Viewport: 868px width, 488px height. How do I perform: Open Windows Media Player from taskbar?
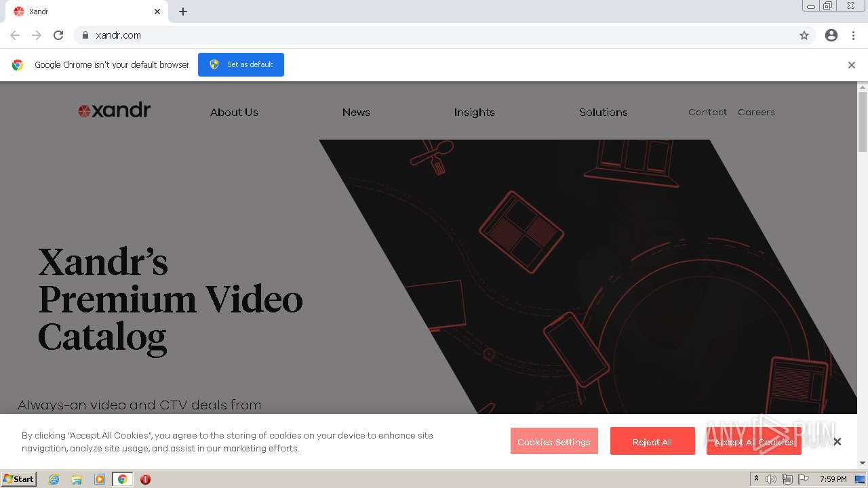tap(100, 479)
